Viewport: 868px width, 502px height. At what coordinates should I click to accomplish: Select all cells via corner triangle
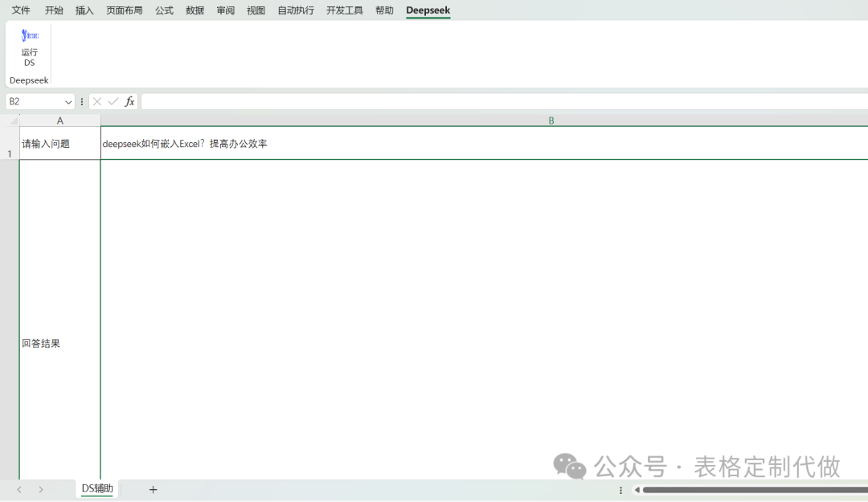click(x=14, y=120)
